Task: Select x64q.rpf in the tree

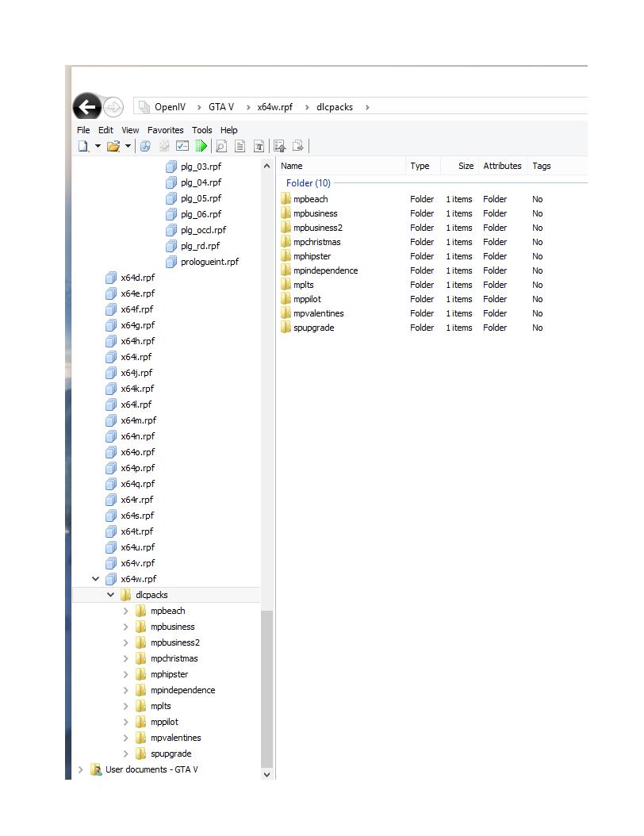Action: [137, 484]
